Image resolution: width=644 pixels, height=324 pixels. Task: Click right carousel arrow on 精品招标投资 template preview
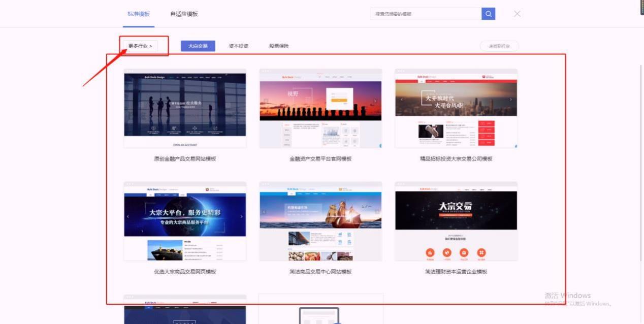[x=511, y=100]
